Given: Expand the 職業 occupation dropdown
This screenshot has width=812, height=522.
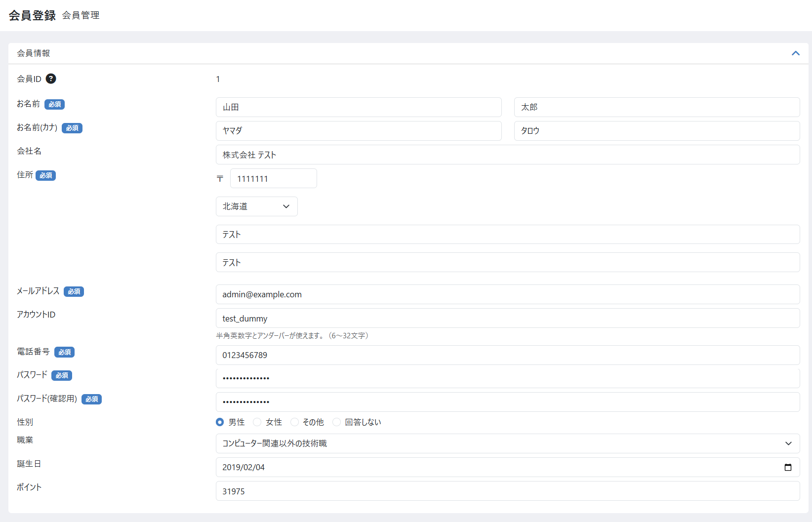Looking at the screenshot, I should [x=508, y=443].
